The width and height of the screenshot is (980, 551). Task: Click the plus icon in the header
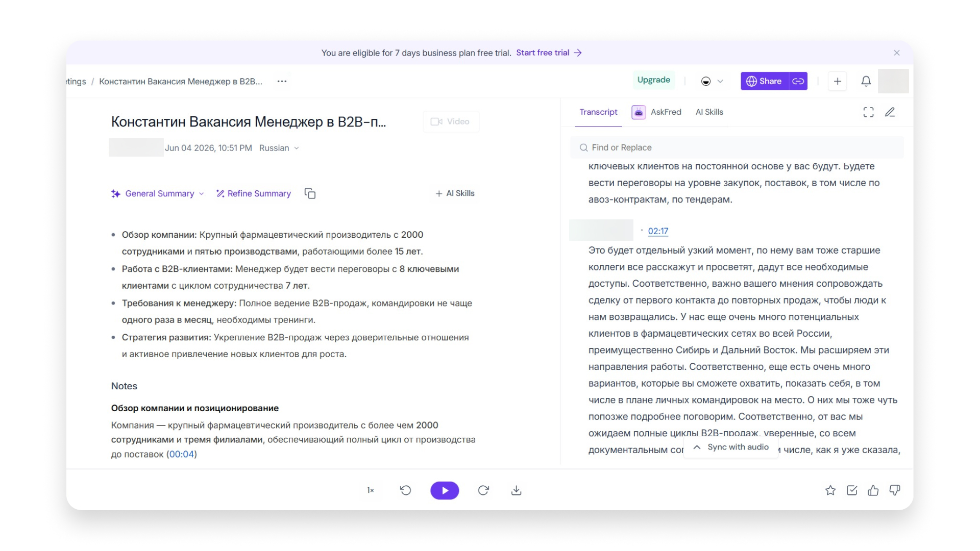tap(837, 81)
